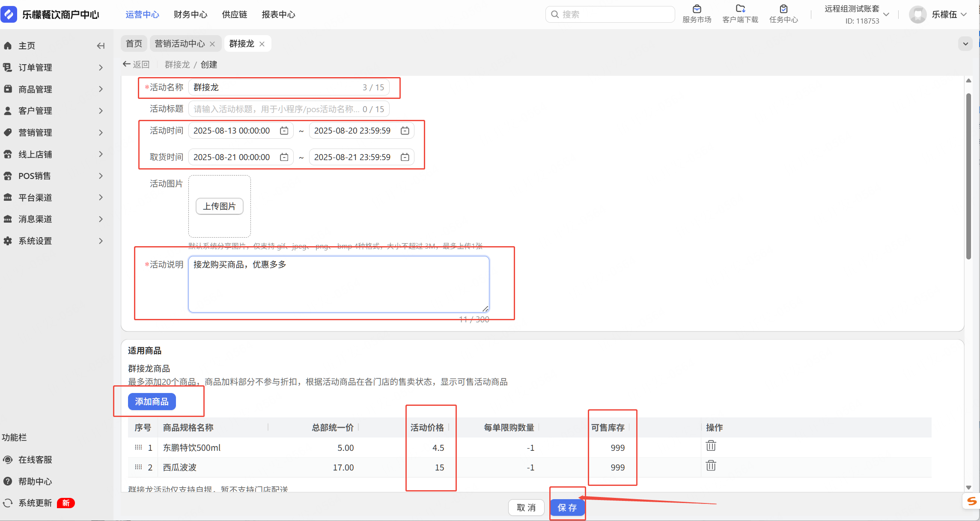Open tab list dropdown chevron at right
Image resolution: width=980 pixels, height=521 pixels.
pos(965,44)
